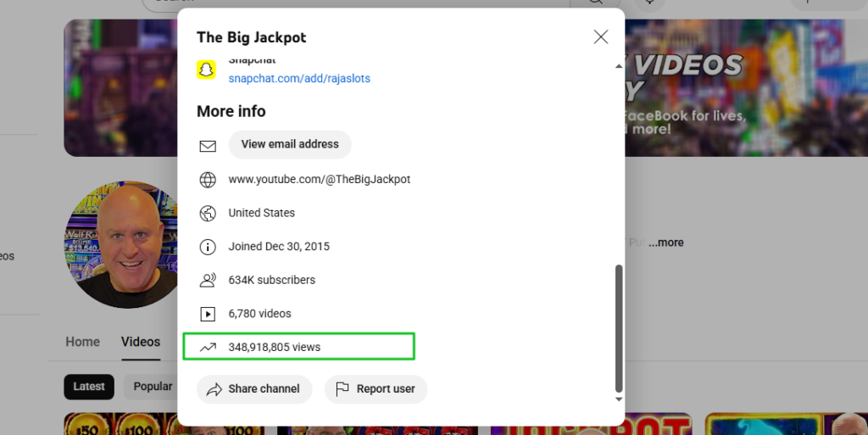Click the envelope email icon
This screenshot has width=868, height=435.
tap(208, 146)
